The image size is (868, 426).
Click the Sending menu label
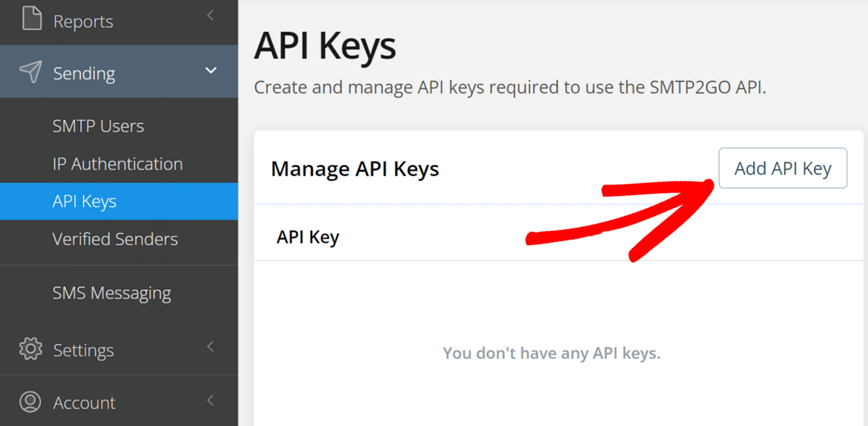coord(84,74)
